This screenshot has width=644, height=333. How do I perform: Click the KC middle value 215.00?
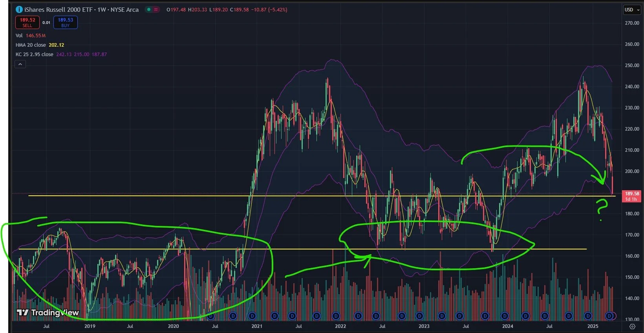tap(81, 55)
